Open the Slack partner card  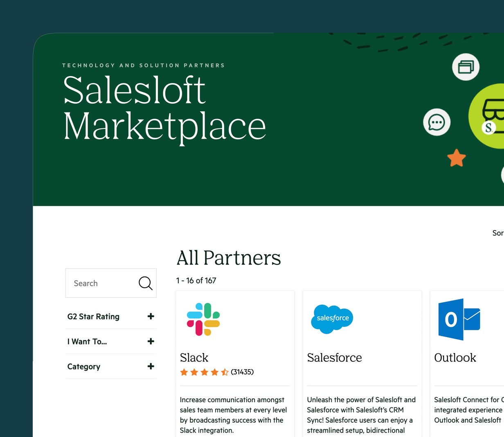pos(235,352)
